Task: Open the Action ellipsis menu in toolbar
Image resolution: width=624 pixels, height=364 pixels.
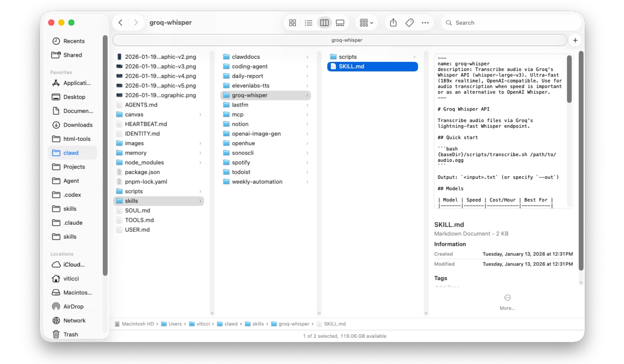Action: coord(425,23)
